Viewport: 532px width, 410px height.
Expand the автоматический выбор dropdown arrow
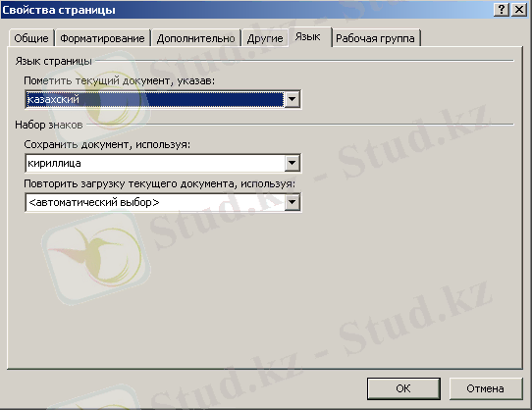click(x=292, y=202)
